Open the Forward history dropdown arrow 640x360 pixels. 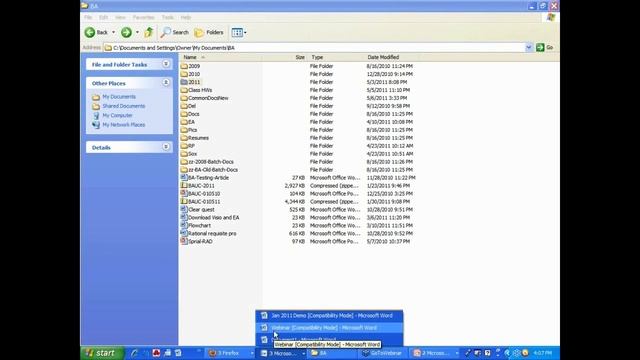(137, 32)
